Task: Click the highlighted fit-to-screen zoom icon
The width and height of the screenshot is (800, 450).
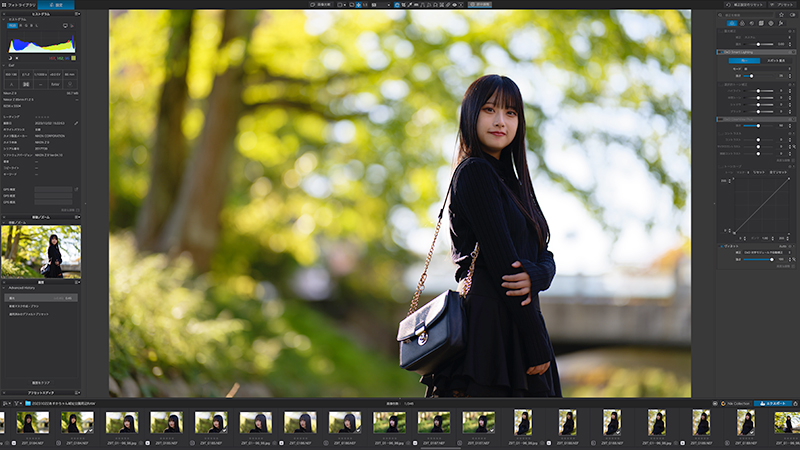Action: [358, 5]
